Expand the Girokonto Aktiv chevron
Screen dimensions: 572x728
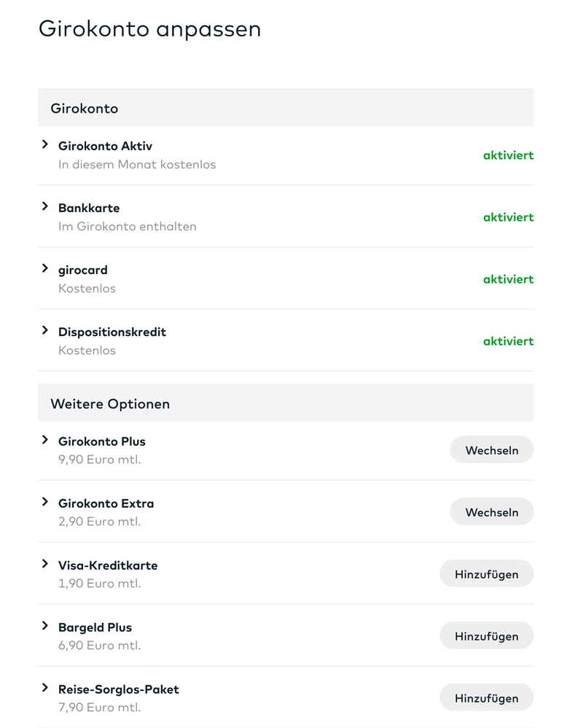click(x=45, y=145)
